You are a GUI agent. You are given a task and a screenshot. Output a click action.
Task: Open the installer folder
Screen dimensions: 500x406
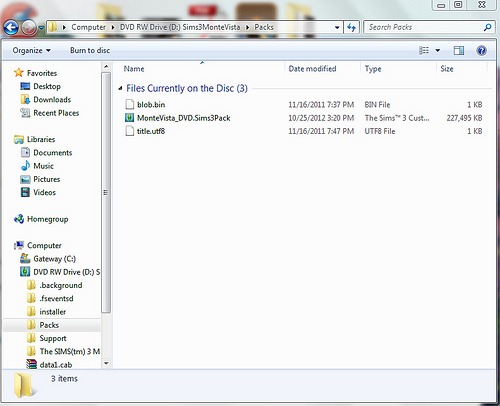click(x=53, y=312)
